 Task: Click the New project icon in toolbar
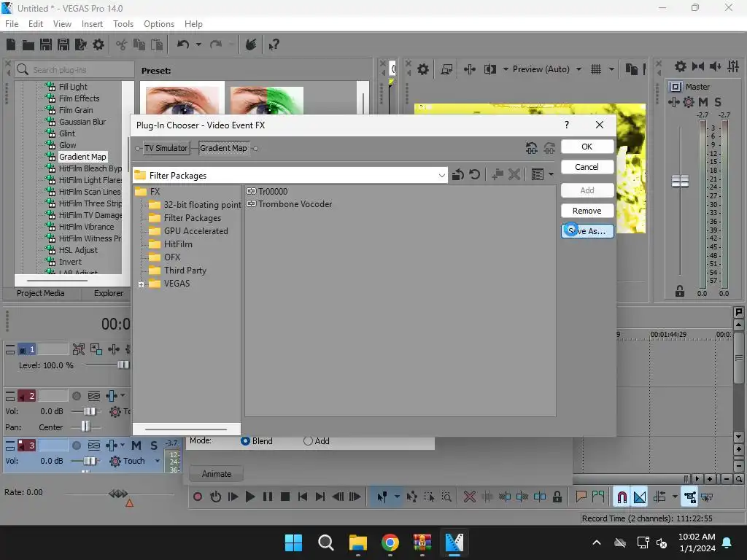11,44
